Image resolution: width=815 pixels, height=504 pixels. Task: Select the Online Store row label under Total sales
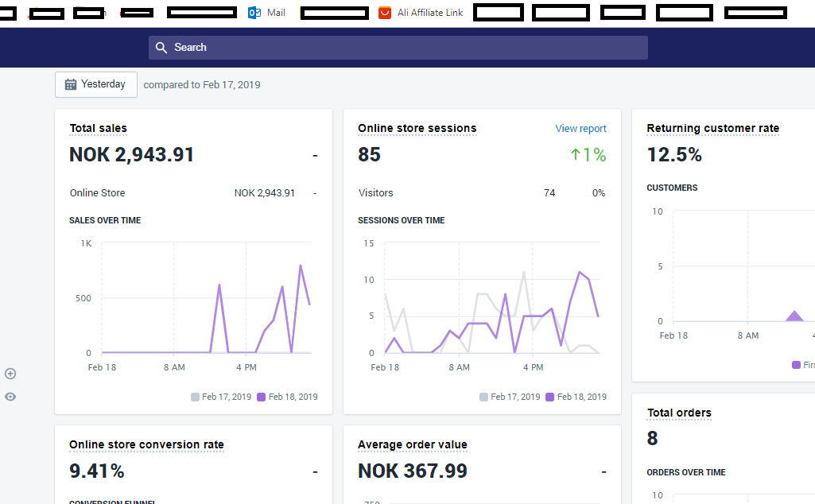pos(97,192)
